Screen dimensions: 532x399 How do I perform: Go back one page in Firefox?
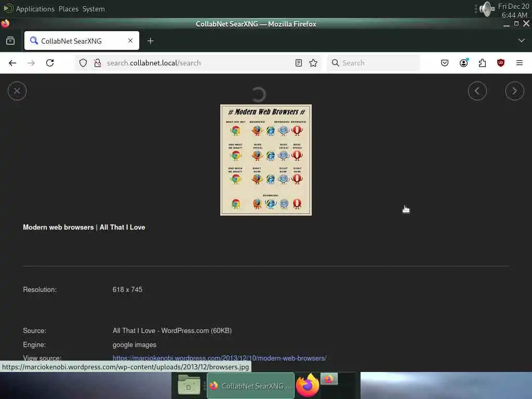[x=12, y=63]
